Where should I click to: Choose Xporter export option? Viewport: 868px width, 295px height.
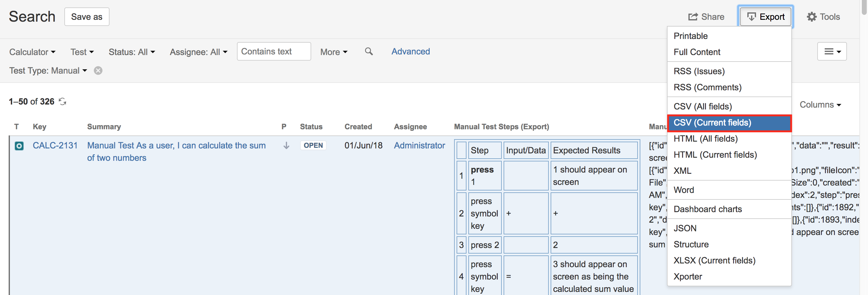(x=729, y=277)
